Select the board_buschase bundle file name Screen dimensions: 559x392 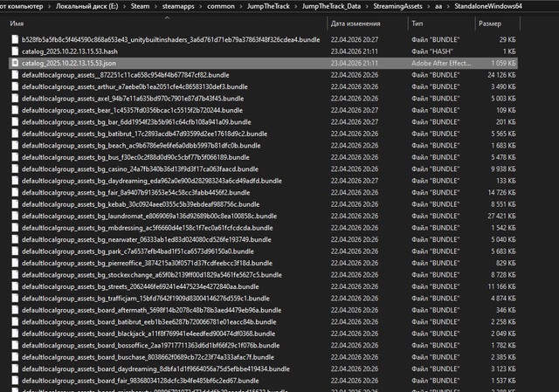148,357
